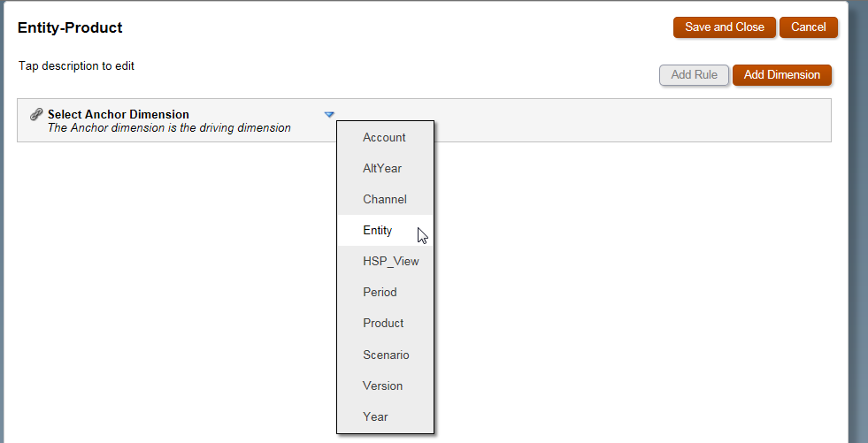Click the Save and Close button

tap(725, 27)
